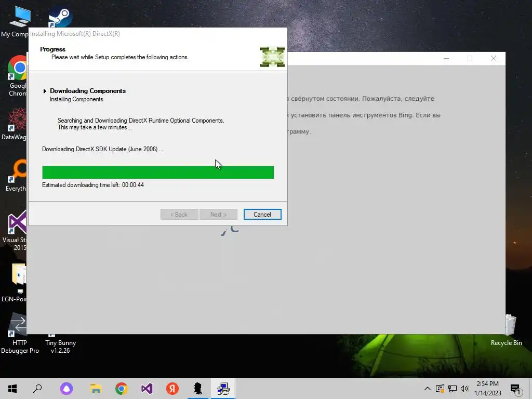This screenshot has height=399, width=532.
Task: Open the Everything search desktop shortcut
Action: (x=16, y=175)
